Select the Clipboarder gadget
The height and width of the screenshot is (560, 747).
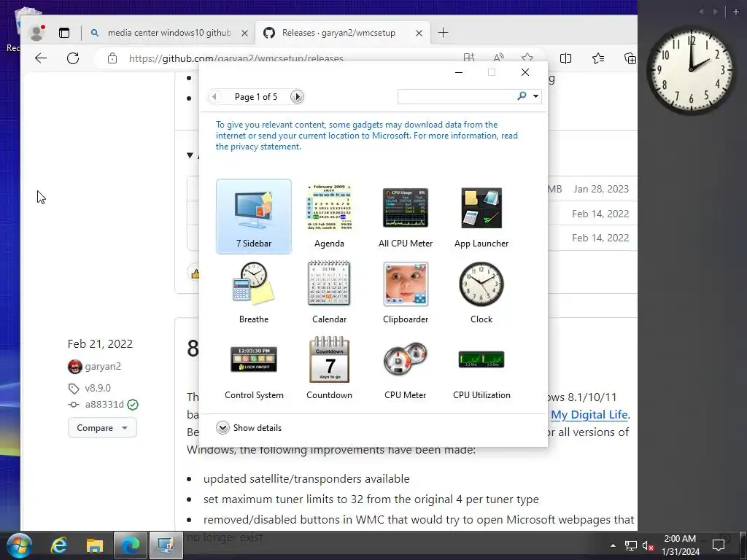pos(406,292)
